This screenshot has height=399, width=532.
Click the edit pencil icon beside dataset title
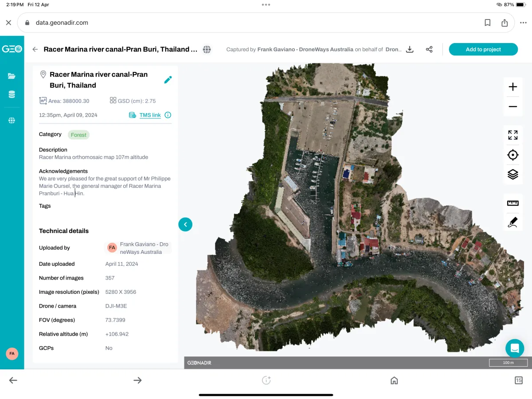coord(168,80)
